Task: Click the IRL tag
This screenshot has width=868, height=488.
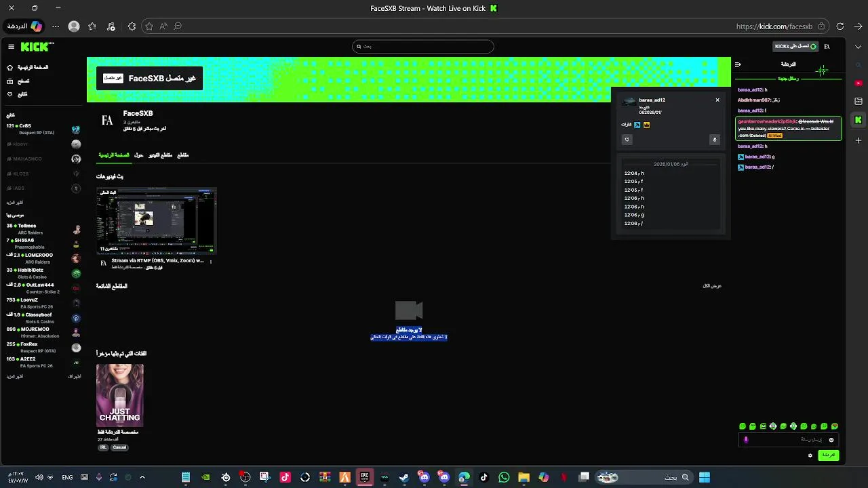Action: click(x=104, y=447)
